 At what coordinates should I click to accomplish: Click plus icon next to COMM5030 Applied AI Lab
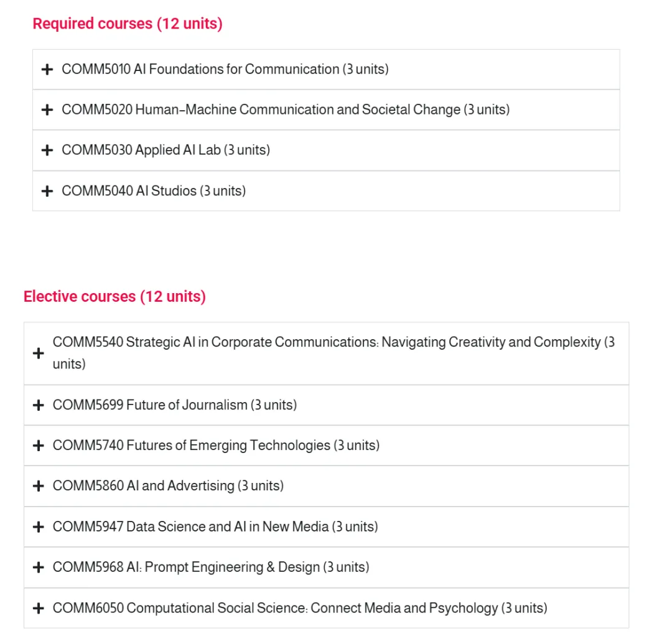coord(47,150)
